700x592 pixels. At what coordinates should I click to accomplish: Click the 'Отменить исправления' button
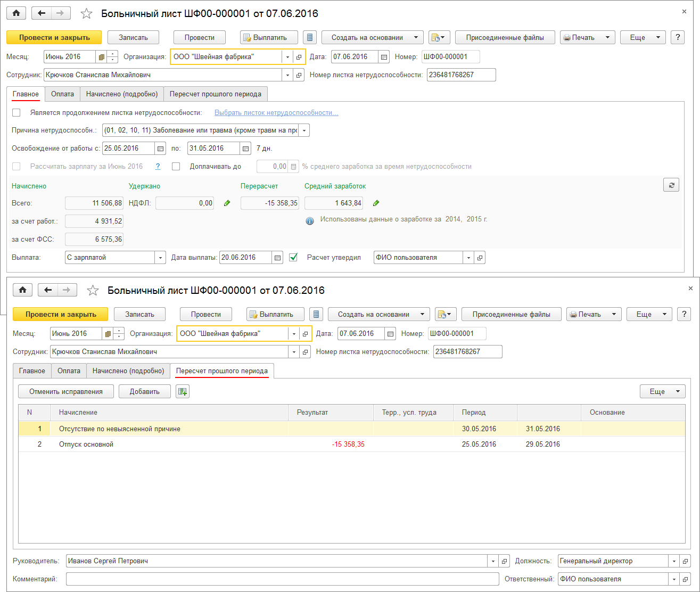(x=66, y=391)
